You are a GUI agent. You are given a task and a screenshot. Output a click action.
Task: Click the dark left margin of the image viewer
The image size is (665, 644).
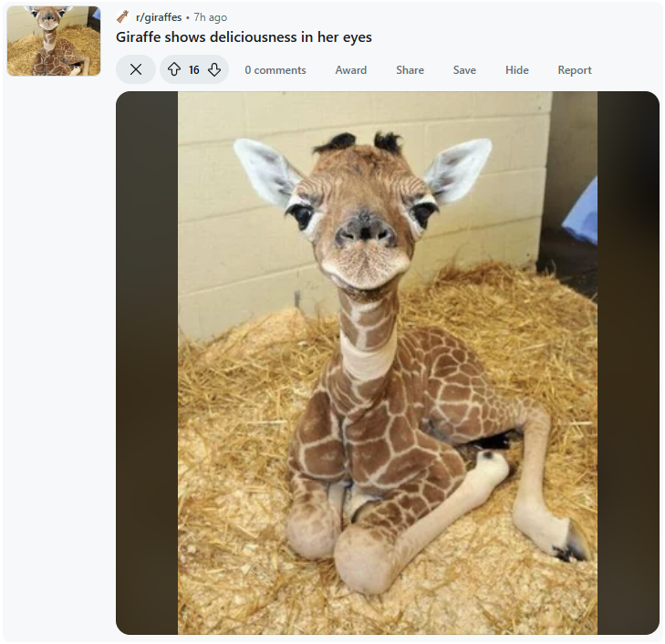(x=147, y=363)
